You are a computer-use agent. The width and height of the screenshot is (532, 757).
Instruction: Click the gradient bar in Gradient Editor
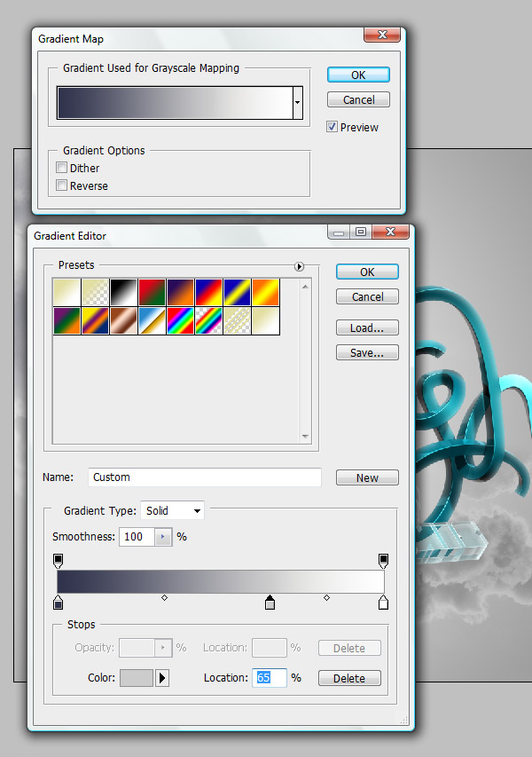pyautogui.click(x=221, y=581)
